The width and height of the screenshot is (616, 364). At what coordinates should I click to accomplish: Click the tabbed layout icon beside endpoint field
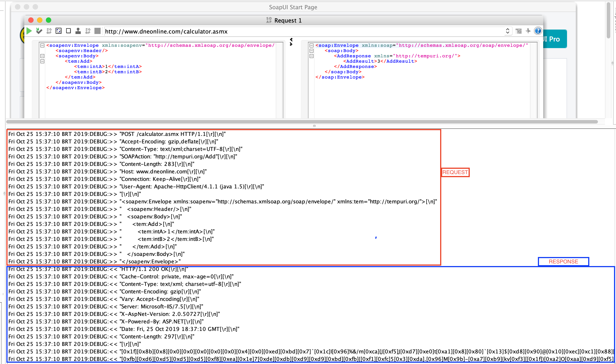(518, 31)
